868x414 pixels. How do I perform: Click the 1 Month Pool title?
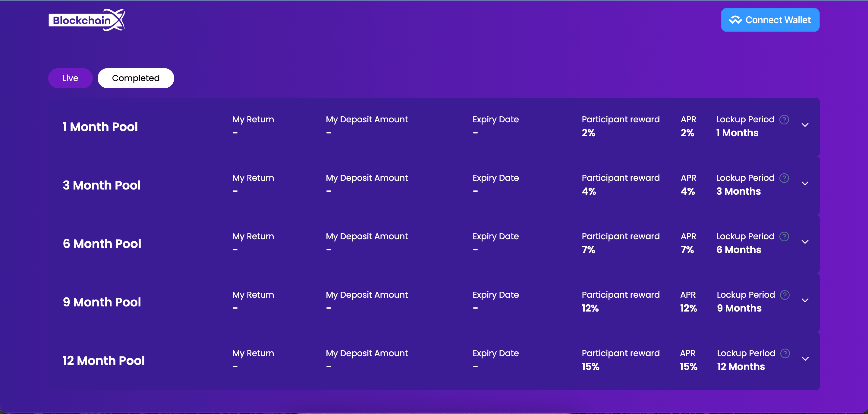point(100,127)
